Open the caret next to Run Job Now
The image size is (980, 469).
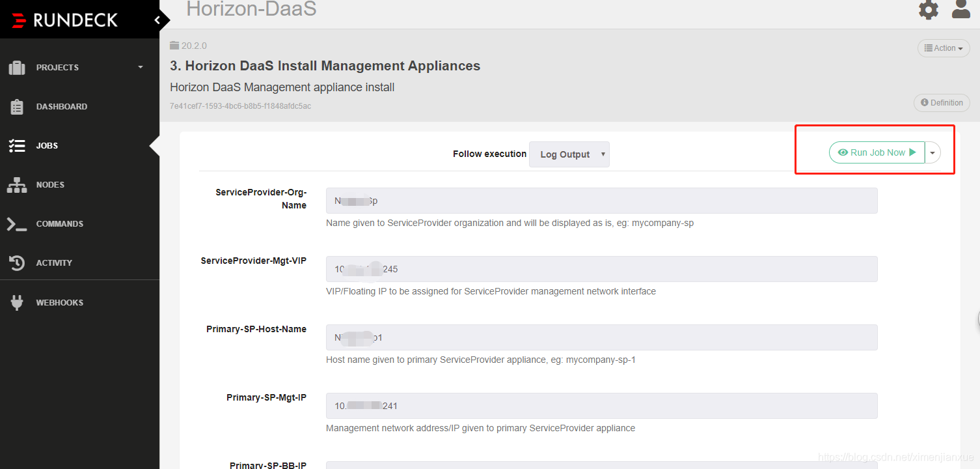pyautogui.click(x=932, y=152)
